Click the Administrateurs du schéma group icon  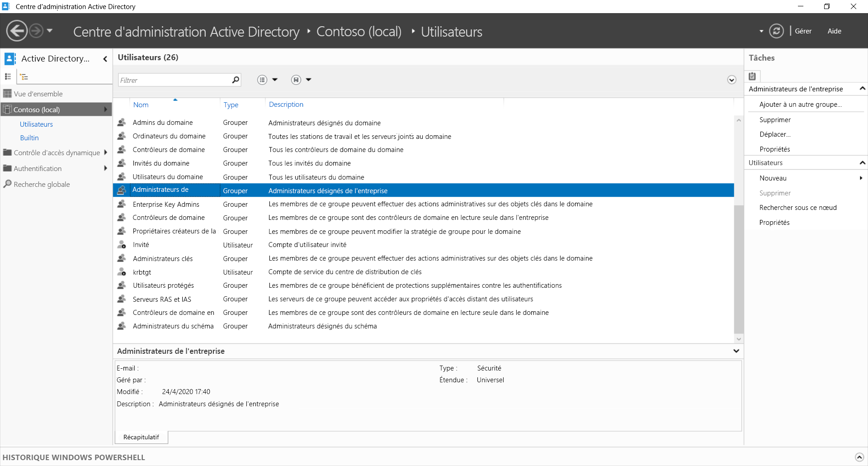(122, 326)
